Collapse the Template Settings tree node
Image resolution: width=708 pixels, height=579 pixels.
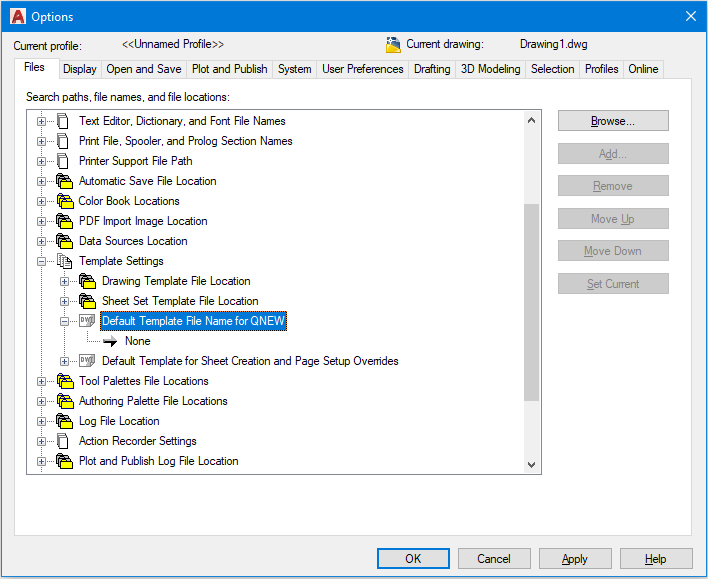point(42,261)
